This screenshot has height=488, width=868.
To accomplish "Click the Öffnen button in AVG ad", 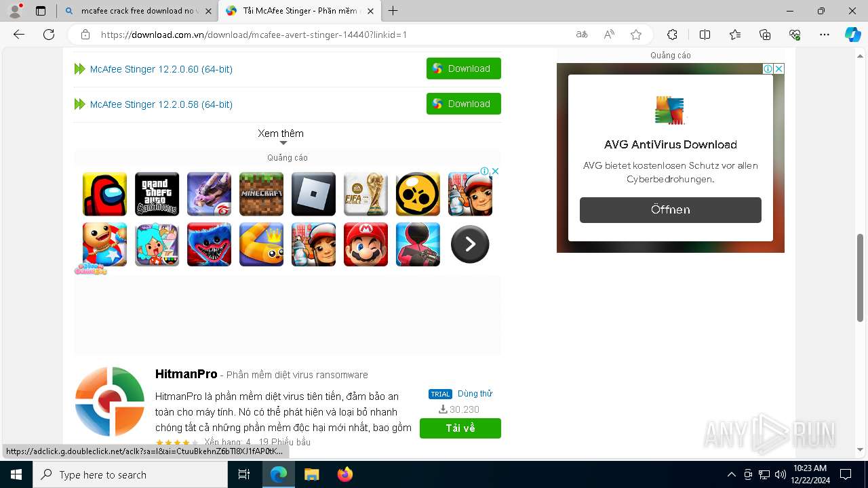I will click(x=671, y=210).
